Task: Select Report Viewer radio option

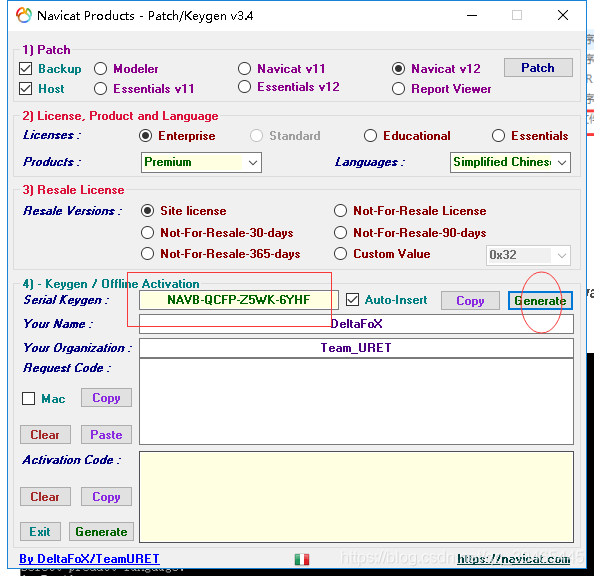Action: pos(398,89)
